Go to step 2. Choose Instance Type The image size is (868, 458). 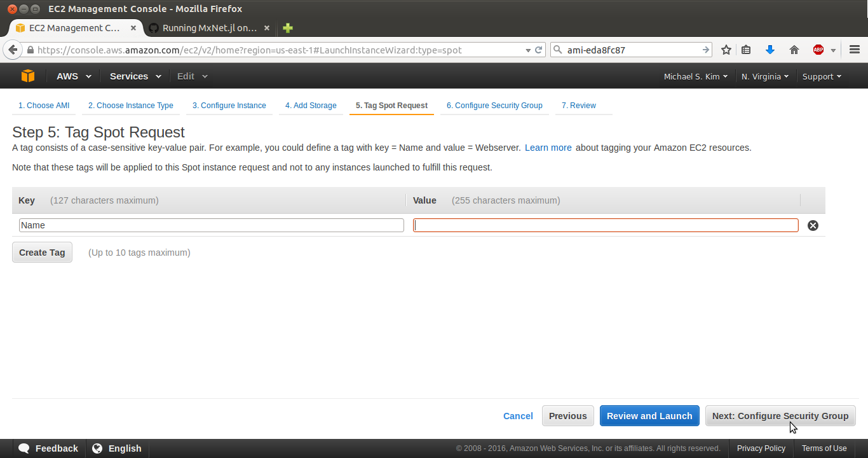(x=131, y=106)
